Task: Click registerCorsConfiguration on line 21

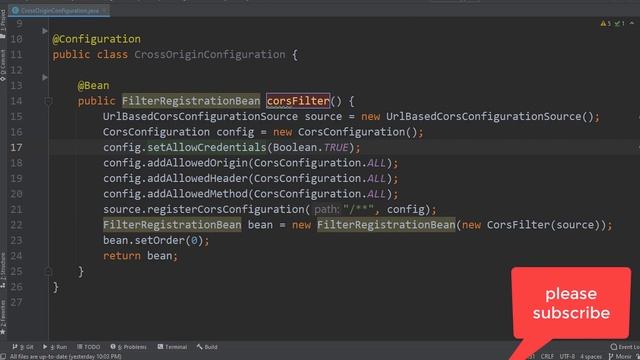Action: (225, 209)
